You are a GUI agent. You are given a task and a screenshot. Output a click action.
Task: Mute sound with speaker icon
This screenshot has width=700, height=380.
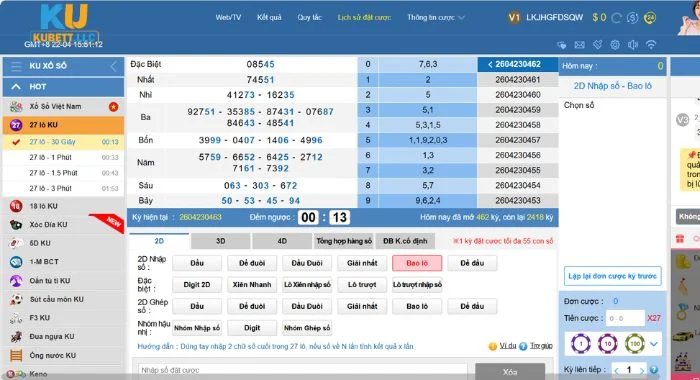click(x=633, y=45)
